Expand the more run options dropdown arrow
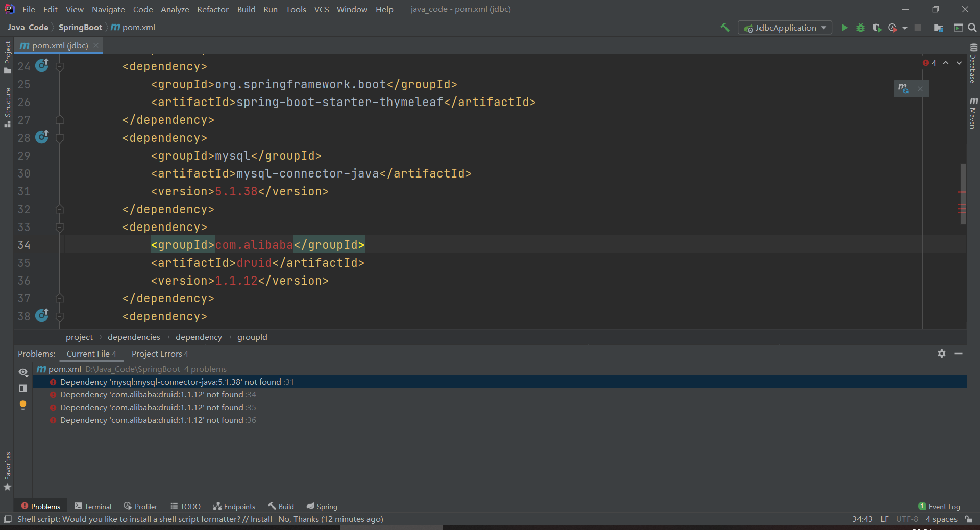Screen dimensions: 980x530 pyautogui.click(x=905, y=28)
